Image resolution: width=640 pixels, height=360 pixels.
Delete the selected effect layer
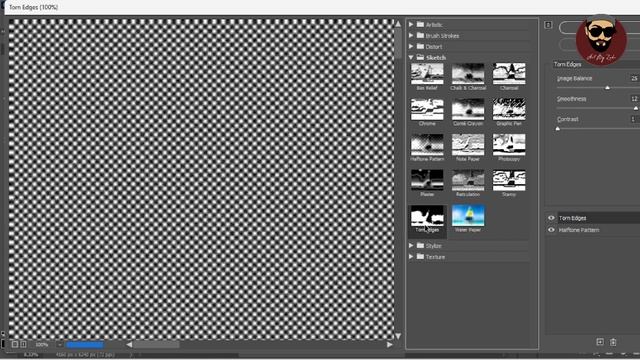613,342
